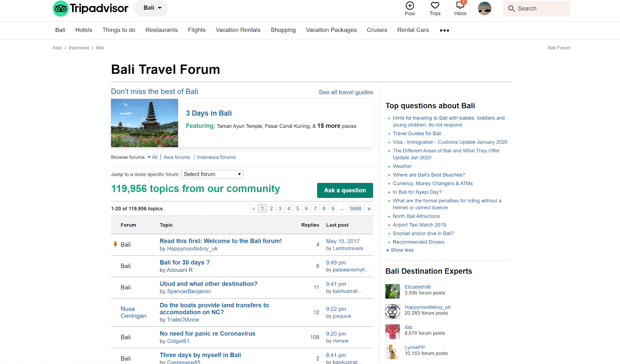
Task: Open Snorkel and/or dive in Bali?
Action: 423,234
